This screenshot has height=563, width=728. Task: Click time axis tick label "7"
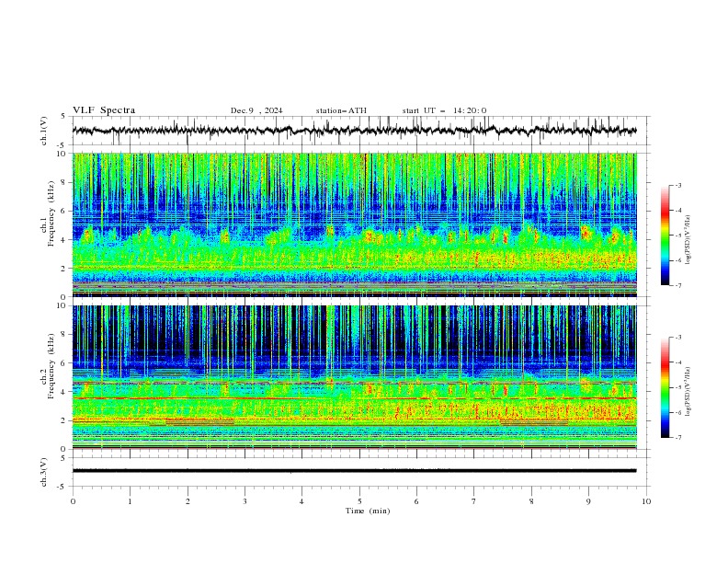coord(474,501)
